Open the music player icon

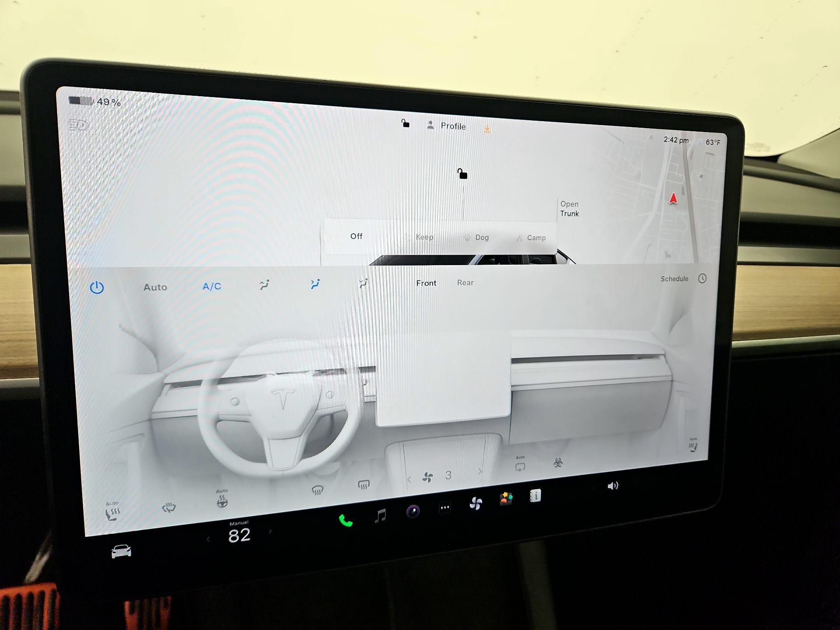(380, 516)
